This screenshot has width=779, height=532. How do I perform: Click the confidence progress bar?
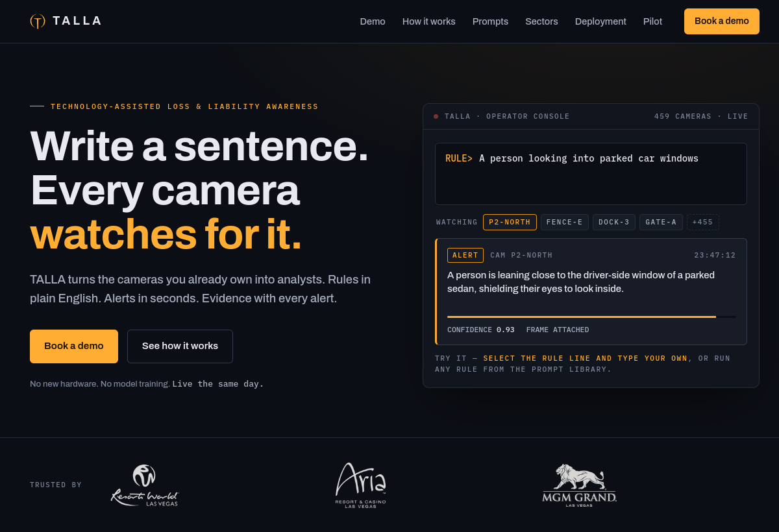tap(591, 317)
